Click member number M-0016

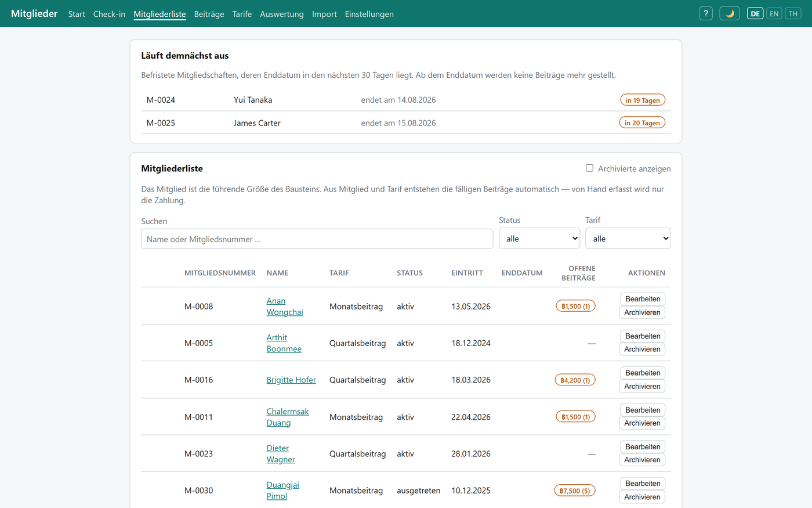coord(198,380)
